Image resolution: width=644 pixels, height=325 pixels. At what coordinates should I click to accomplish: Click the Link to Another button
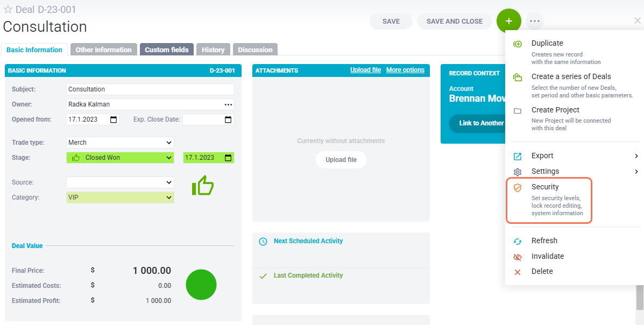(x=478, y=123)
